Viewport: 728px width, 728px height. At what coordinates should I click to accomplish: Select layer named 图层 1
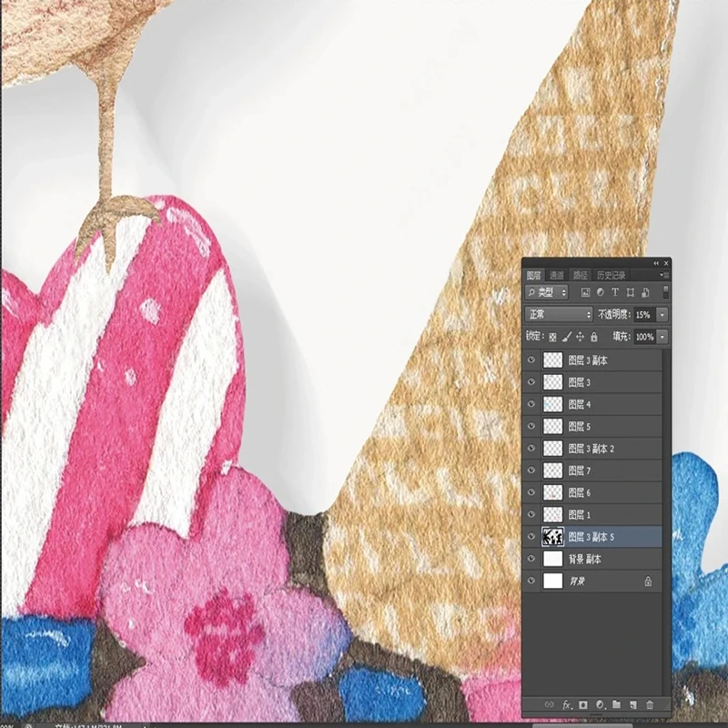(x=580, y=514)
